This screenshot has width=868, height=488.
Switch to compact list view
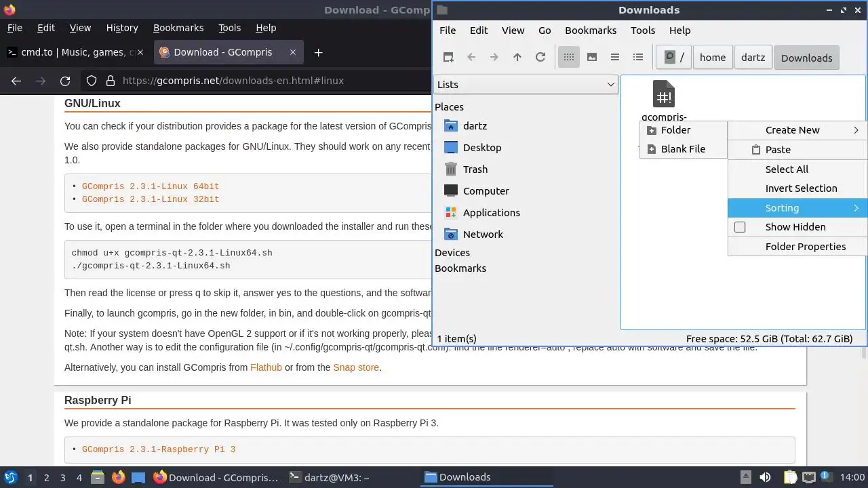click(x=615, y=58)
